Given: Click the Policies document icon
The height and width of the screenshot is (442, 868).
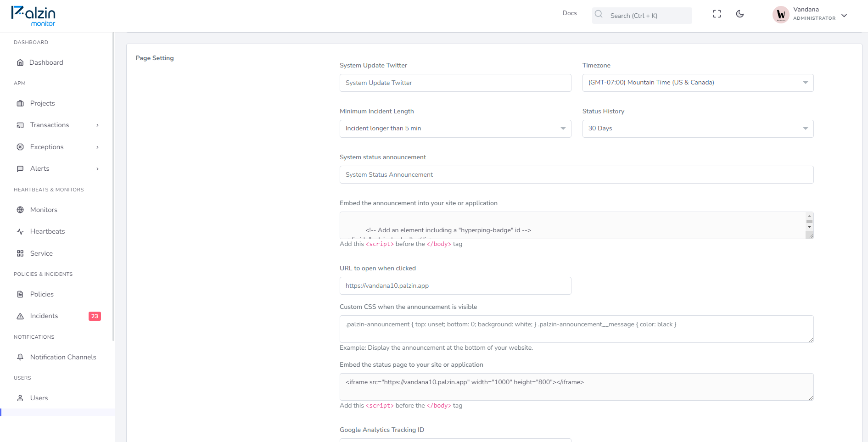Looking at the screenshot, I should pyautogui.click(x=20, y=295).
